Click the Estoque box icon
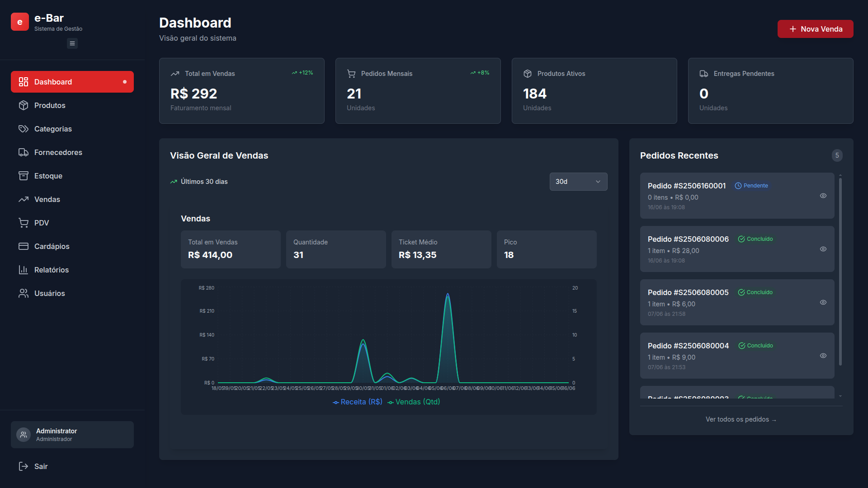The image size is (868, 488). (x=24, y=176)
